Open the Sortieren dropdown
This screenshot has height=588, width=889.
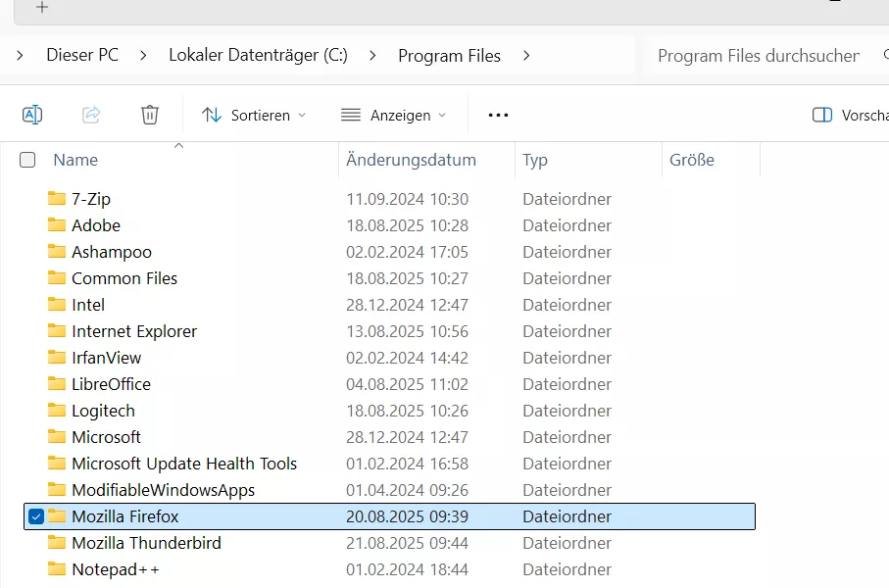(254, 115)
